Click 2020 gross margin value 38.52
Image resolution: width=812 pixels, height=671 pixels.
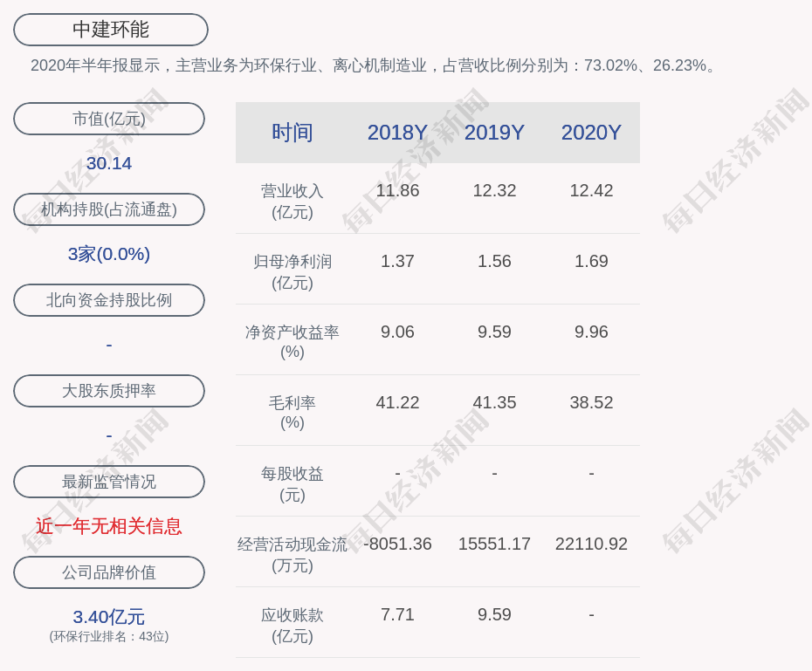591,402
